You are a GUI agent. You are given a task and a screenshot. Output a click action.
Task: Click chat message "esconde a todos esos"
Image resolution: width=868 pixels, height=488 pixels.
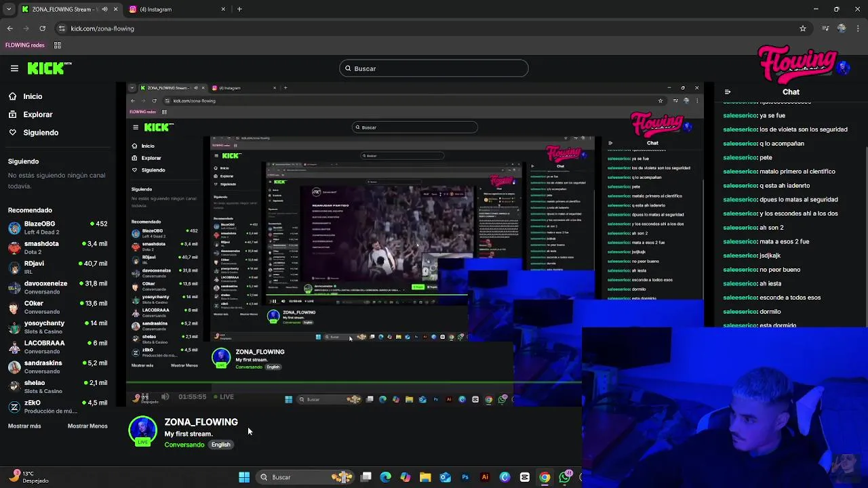point(790,298)
